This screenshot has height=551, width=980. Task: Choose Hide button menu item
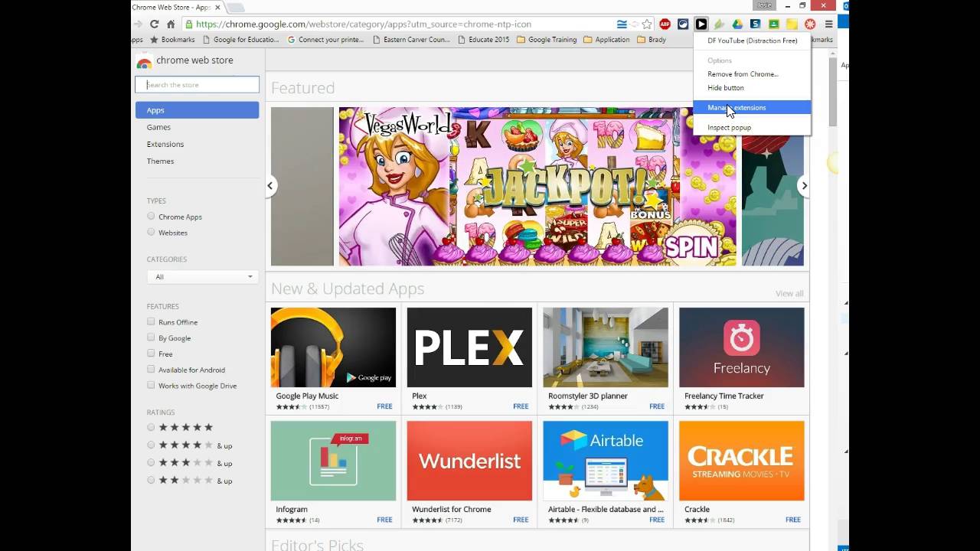coord(752,88)
